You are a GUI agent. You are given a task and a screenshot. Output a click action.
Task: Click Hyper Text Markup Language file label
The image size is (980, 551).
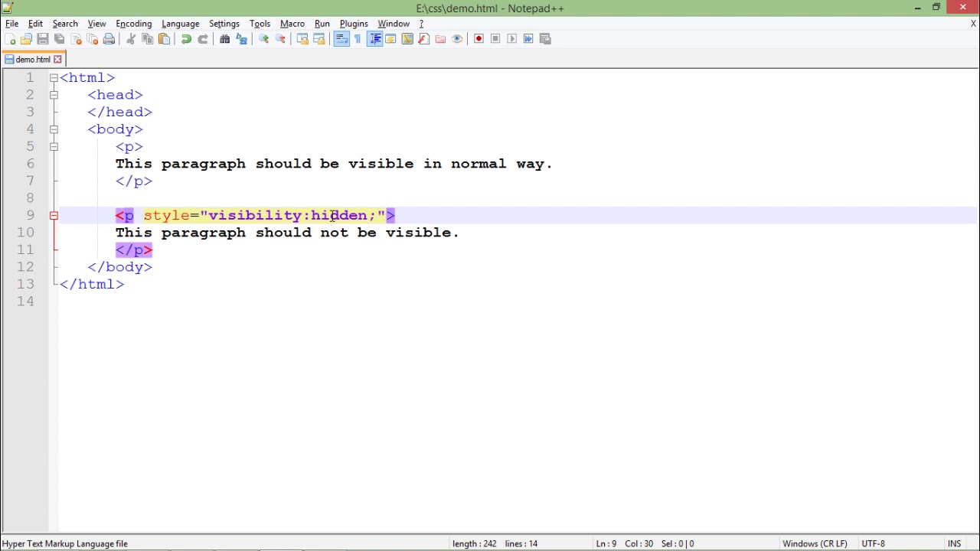point(65,543)
